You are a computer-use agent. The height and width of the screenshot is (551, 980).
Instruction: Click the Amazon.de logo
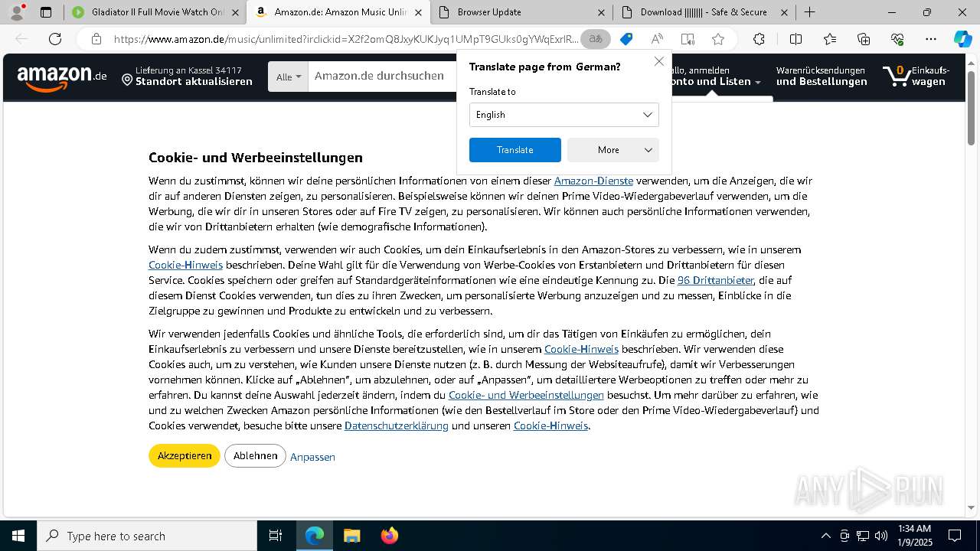tap(62, 77)
